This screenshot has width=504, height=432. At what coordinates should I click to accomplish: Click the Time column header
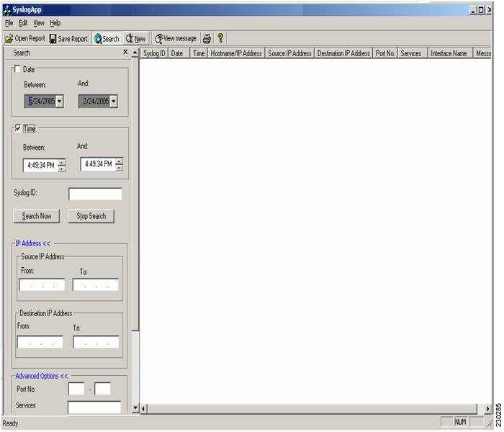click(x=199, y=53)
